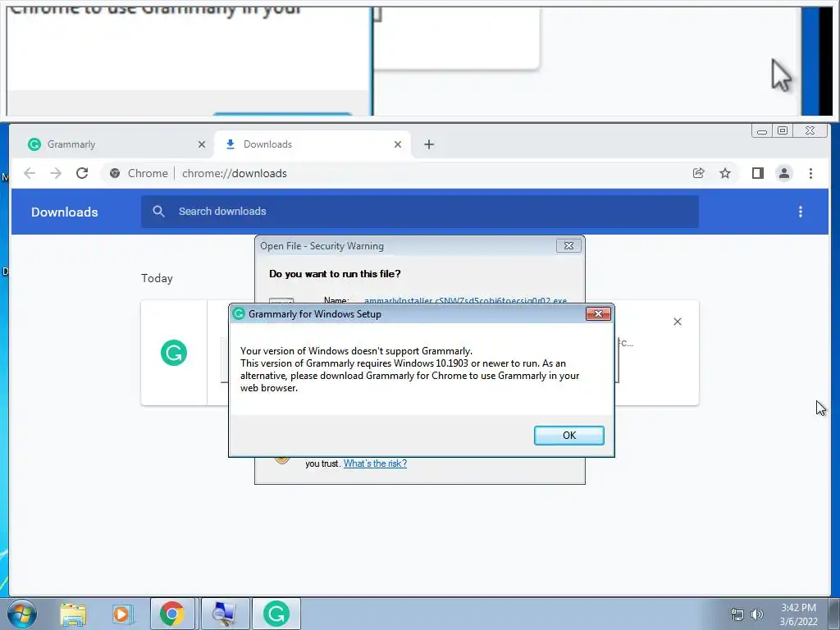This screenshot has width=840, height=630.
Task: Click the Today date label
Action: tap(157, 278)
